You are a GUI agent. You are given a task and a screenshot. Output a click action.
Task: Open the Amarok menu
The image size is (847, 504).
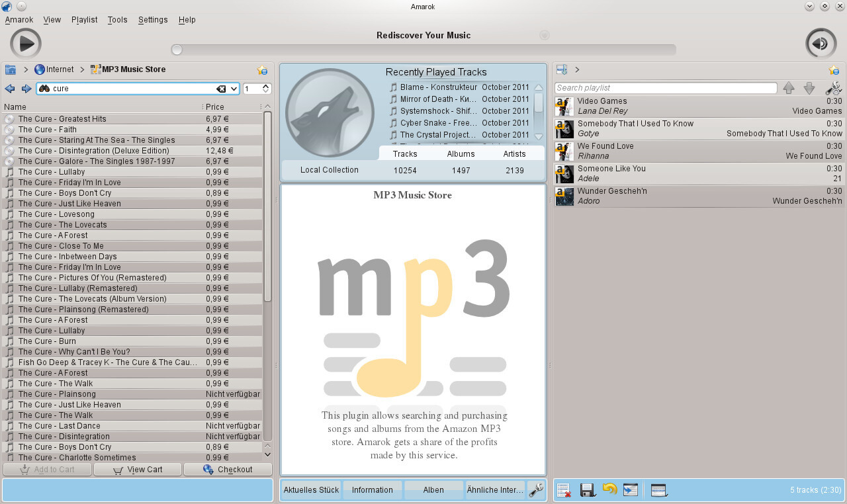pyautogui.click(x=19, y=20)
